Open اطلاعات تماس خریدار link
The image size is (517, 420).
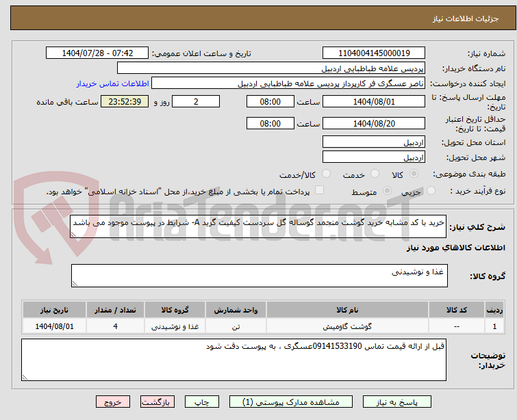(113, 83)
